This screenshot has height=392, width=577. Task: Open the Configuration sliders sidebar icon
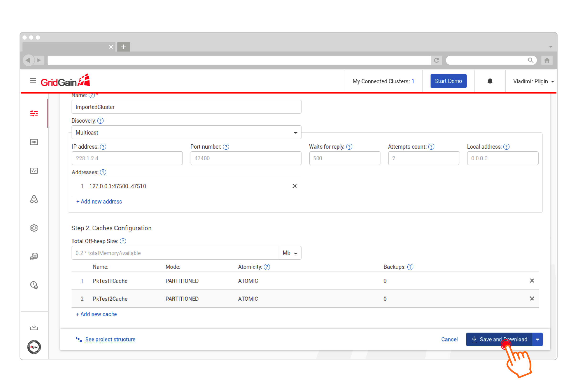click(x=34, y=114)
